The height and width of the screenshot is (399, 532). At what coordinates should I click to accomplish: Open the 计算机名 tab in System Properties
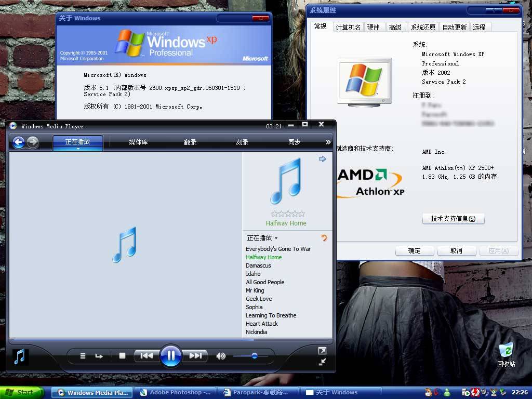(x=348, y=27)
